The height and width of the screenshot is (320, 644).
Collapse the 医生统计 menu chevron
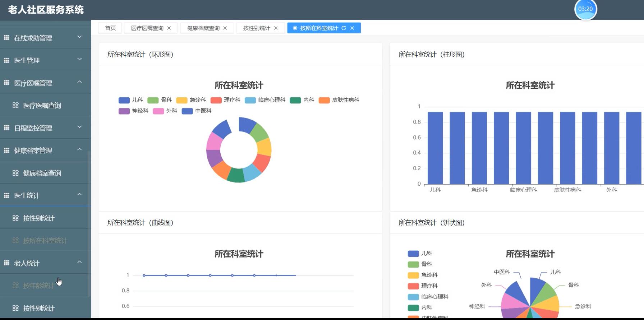pos(79,195)
